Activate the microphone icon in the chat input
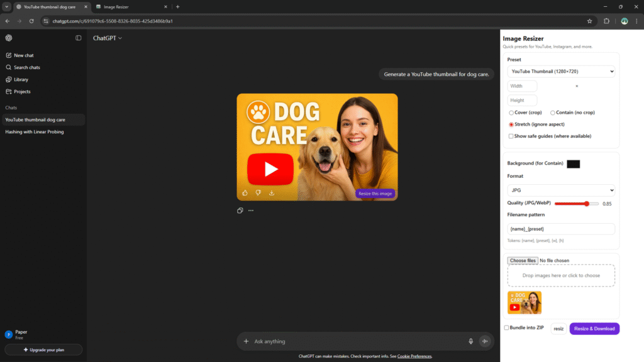The image size is (644, 362). point(471,341)
